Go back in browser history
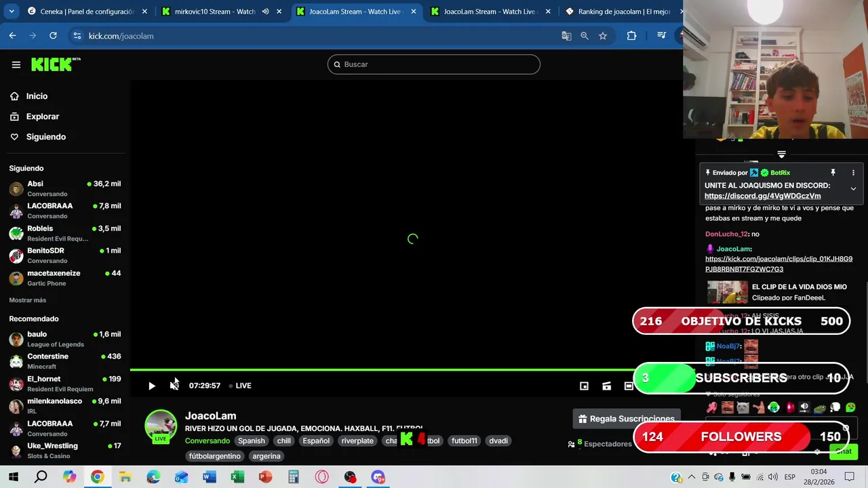This screenshot has width=868, height=488. pyautogui.click(x=12, y=36)
